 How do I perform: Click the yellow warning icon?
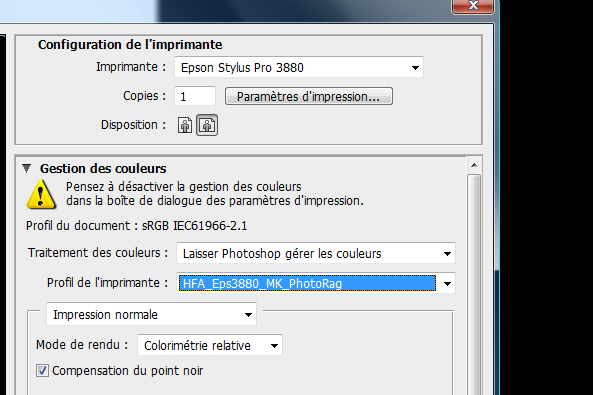coord(41,194)
